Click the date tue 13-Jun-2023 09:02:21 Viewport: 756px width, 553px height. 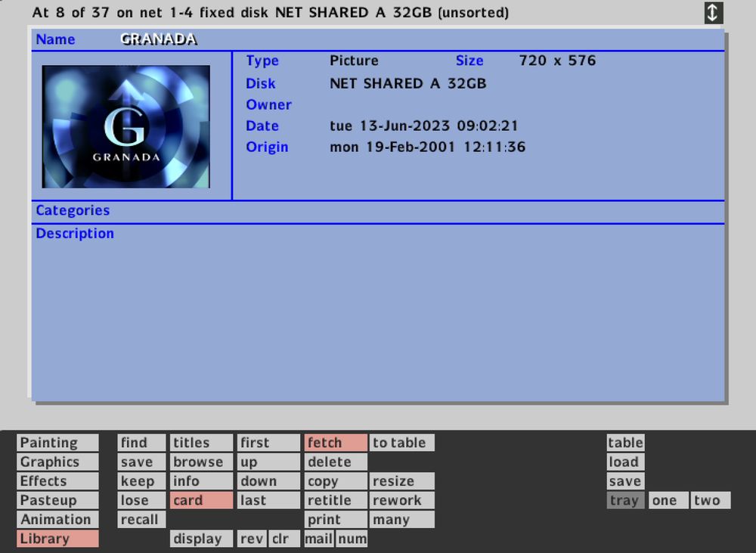(x=424, y=126)
